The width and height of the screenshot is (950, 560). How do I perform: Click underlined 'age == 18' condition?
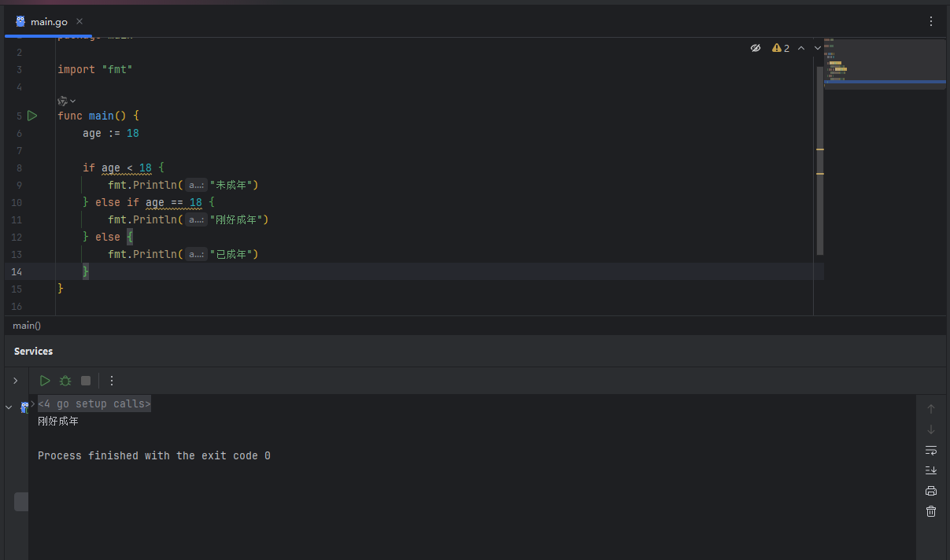[x=174, y=203]
